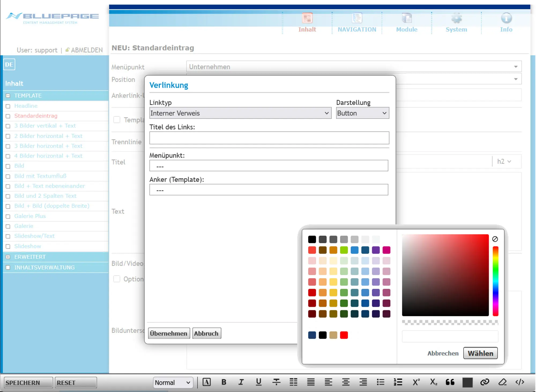This screenshot has width=536, height=392.
Task: Apply strikethrough formatting
Action: (276, 382)
